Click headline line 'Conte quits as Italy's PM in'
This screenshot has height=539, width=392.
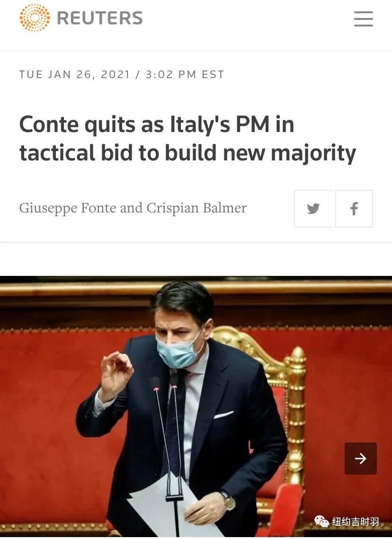(x=157, y=124)
